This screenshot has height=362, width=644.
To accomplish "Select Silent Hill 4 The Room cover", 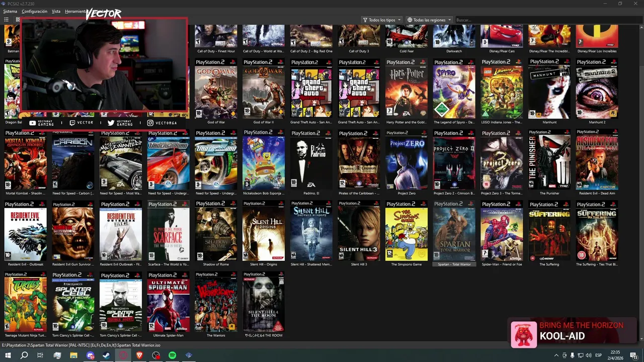I will click(264, 302).
